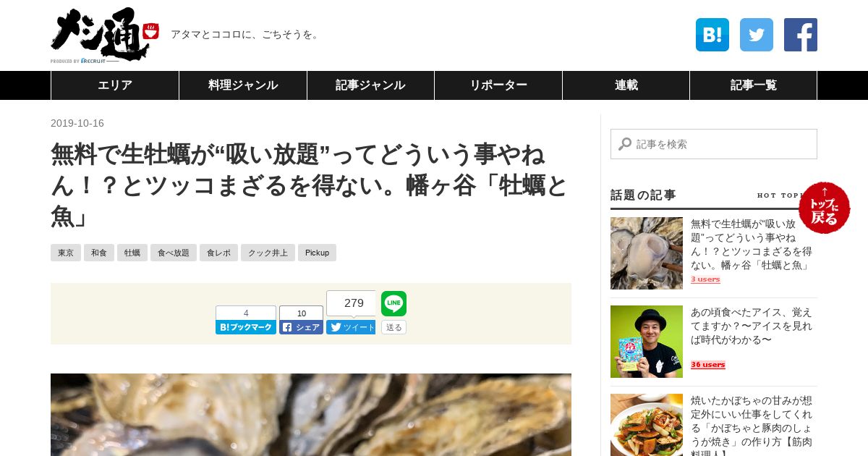Image resolution: width=868 pixels, height=456 pixels.
Task: Click the ツイート button
Action: [x=351, y=327]
